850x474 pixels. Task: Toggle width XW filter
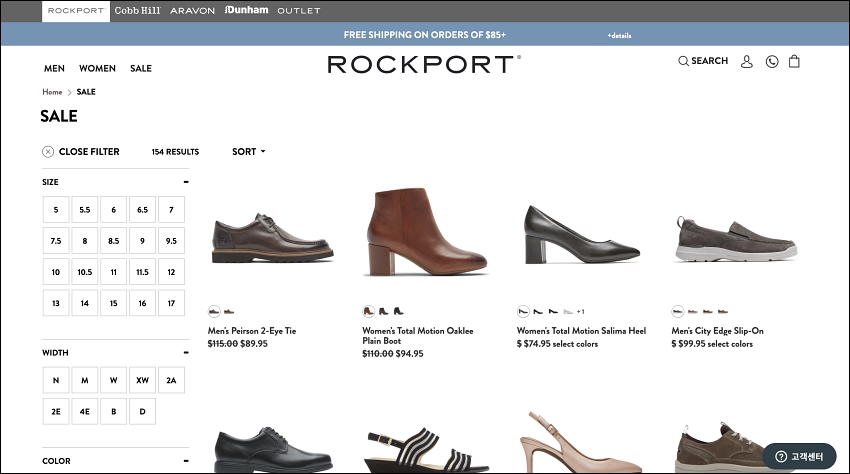point(143,380)
